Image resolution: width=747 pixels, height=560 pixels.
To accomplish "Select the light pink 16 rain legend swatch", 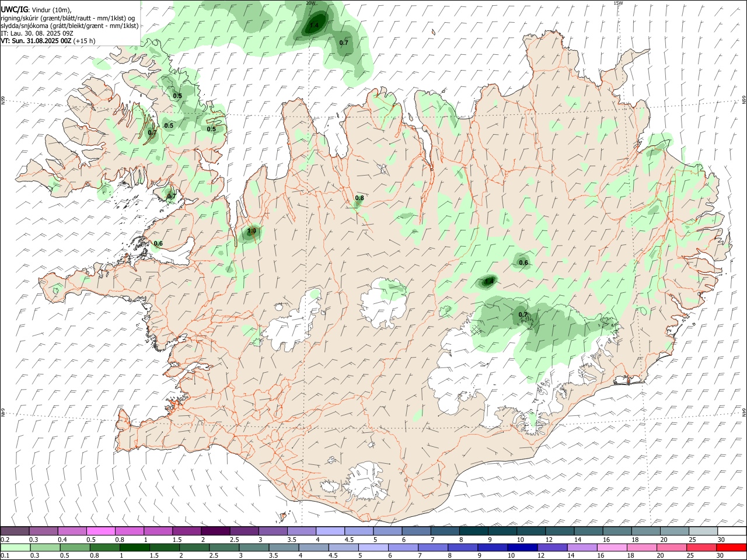I will 612,548.
